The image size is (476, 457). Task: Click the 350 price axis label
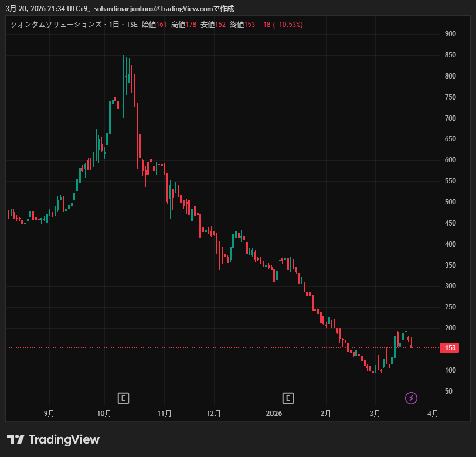coord(450,265)
